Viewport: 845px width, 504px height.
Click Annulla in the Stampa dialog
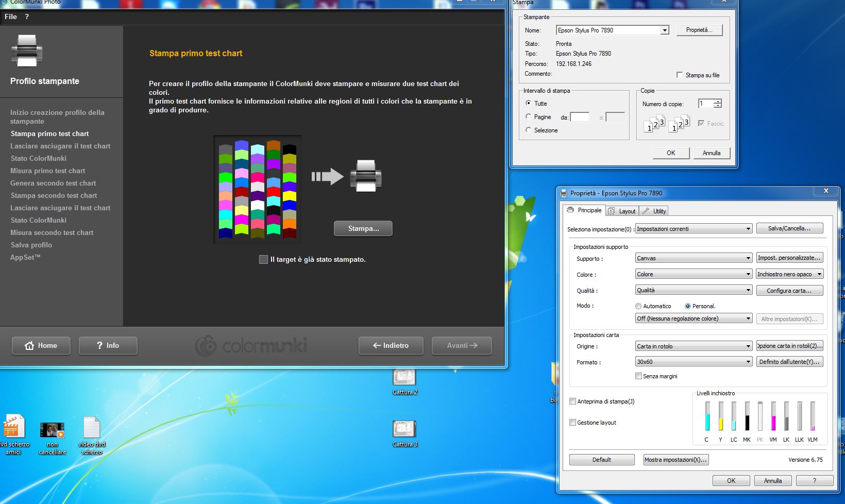pyautogui.click(x=712, y=153)
